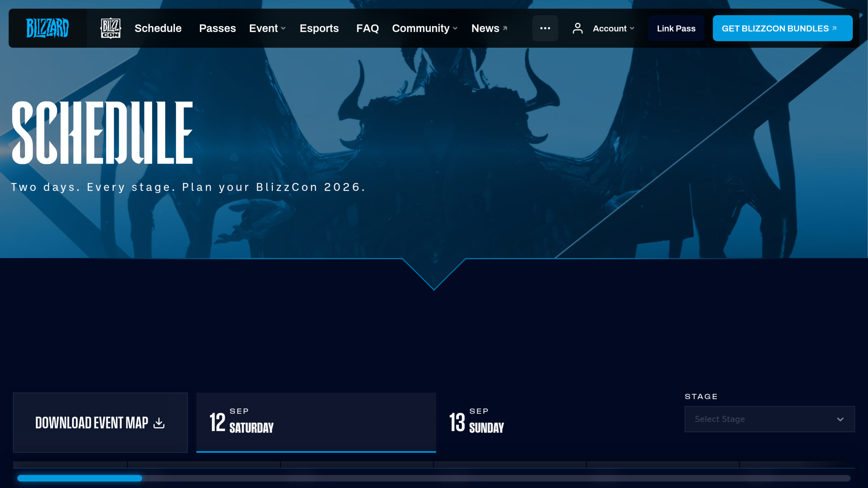Open the Schedule nav item
This screenshot has height=488, width=868.
pos(158,28)
